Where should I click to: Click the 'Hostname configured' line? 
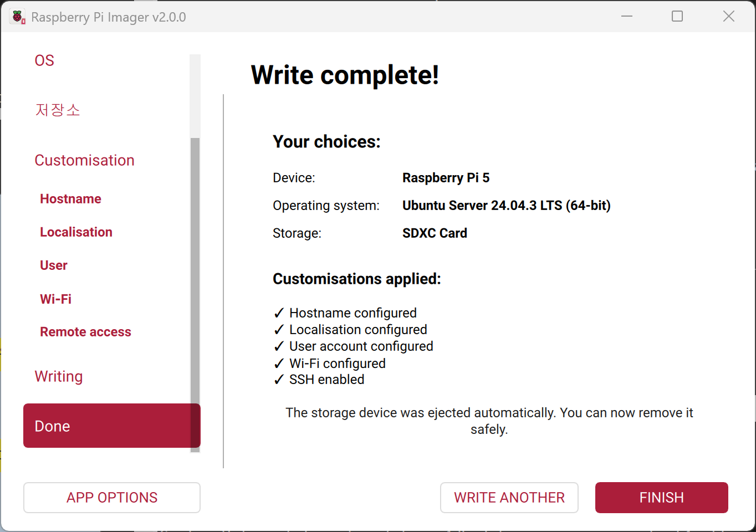click(345, 313)
